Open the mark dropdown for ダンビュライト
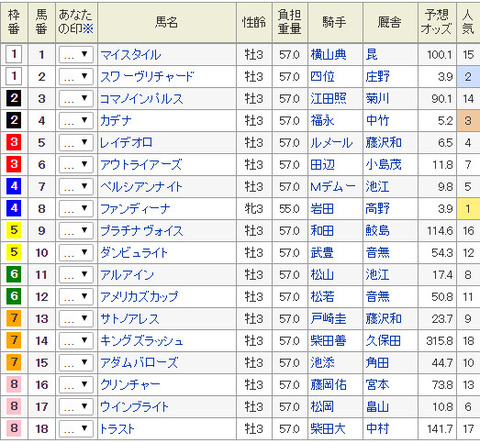This screenshot has width=480, height=443. pyautogui.click(x=76, y=252)
